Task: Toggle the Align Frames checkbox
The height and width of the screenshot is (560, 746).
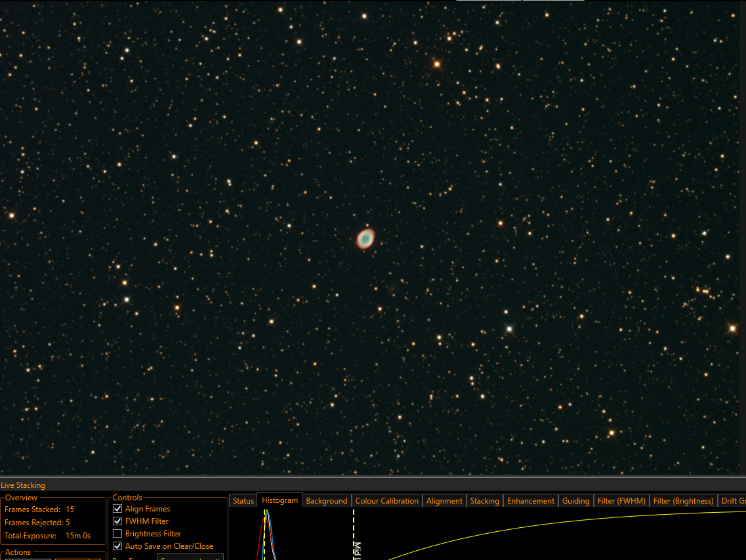Action: pyautogui.click(x=117, y=509)
